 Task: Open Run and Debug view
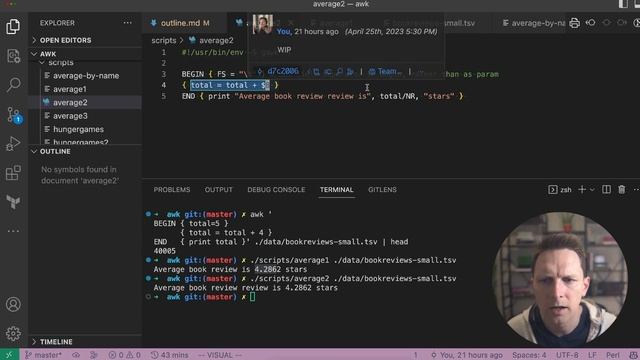tap(13, 144)
